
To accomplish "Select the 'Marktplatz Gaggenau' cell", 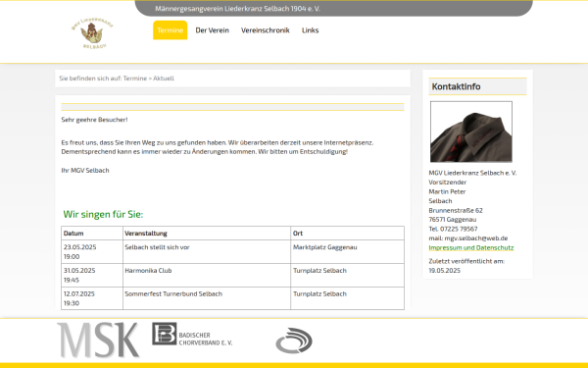I will point(347,251).
